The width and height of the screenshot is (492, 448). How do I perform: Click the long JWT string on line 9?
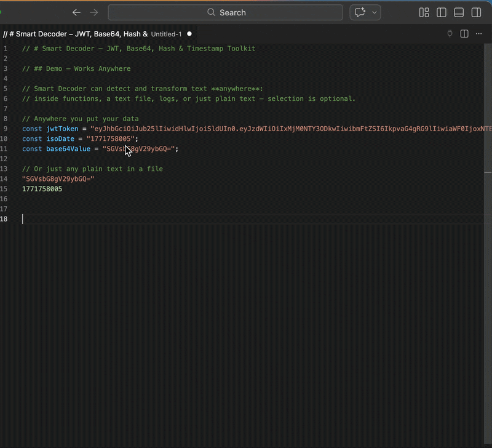(291, 129)
